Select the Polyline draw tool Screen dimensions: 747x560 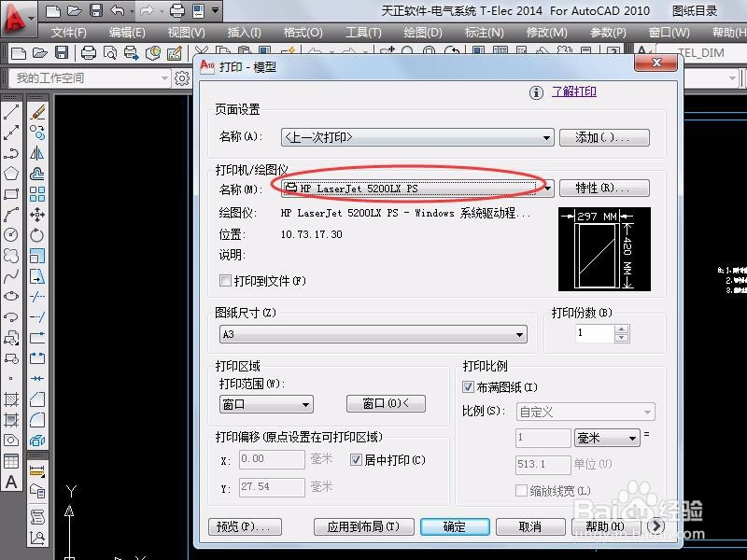[11, 153]
